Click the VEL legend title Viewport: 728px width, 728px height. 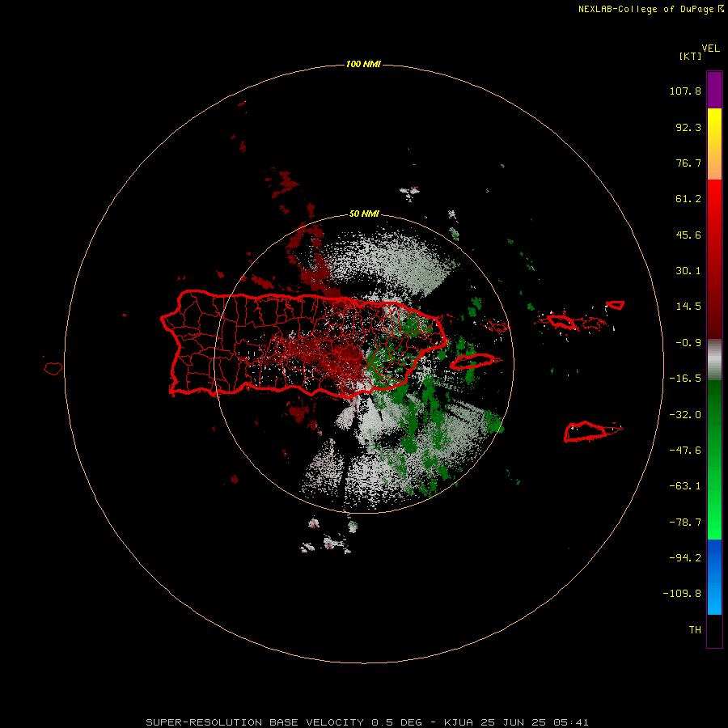tap(710, 49)
